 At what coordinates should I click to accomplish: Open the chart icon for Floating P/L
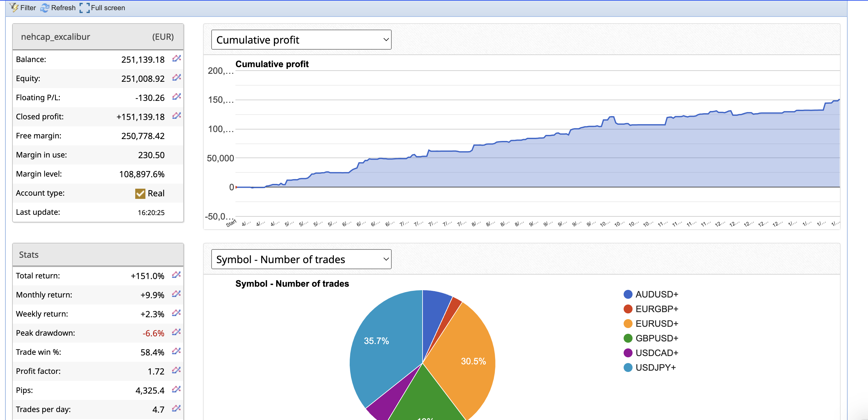pos(177,97)
